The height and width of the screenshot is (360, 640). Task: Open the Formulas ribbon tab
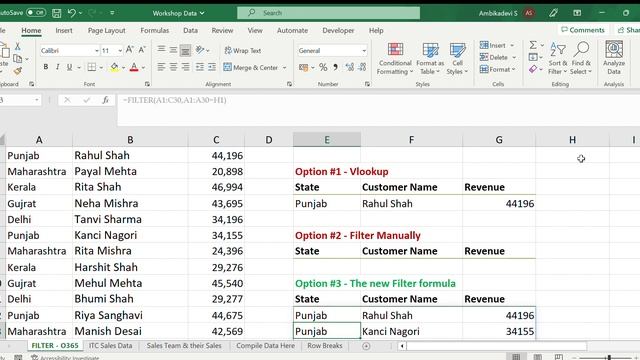(154, 31)
